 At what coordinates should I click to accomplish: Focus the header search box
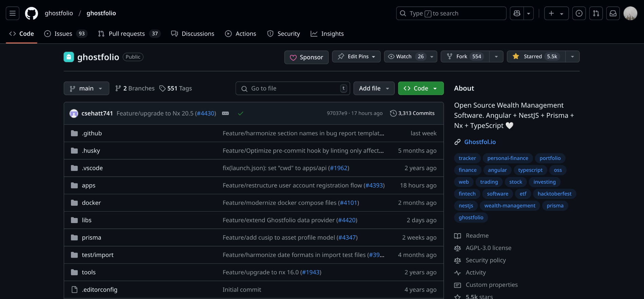pos(451,13)
